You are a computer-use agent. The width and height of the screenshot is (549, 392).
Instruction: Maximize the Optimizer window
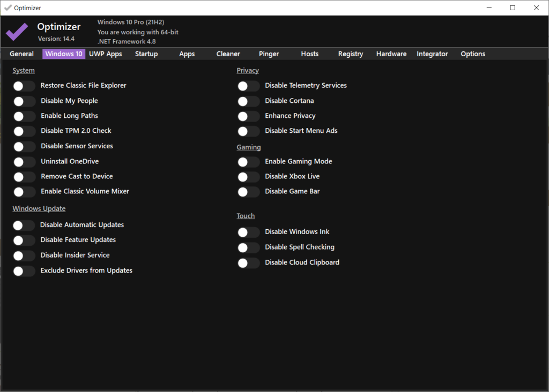(513, 7)
